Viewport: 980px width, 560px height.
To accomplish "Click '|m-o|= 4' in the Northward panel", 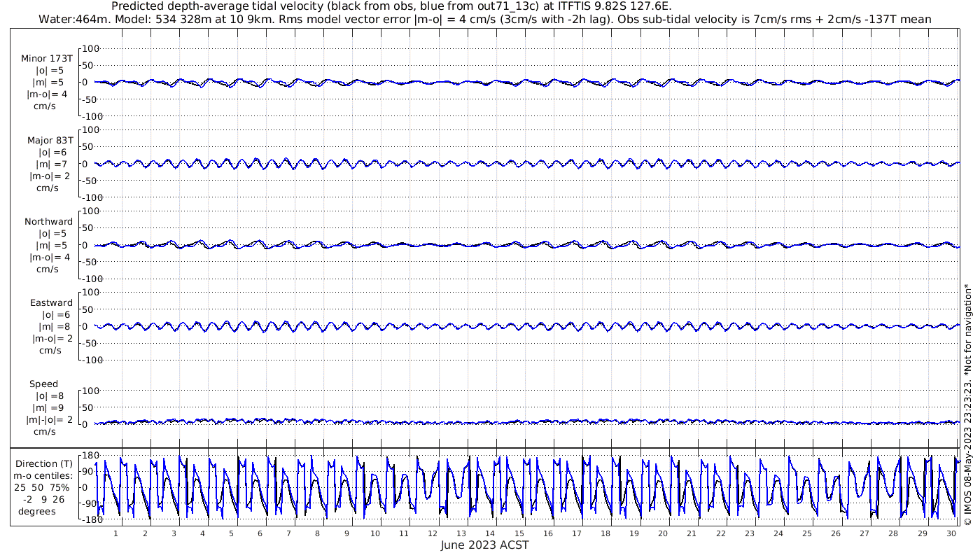I will pyautogui.click(x=48, y=258).
